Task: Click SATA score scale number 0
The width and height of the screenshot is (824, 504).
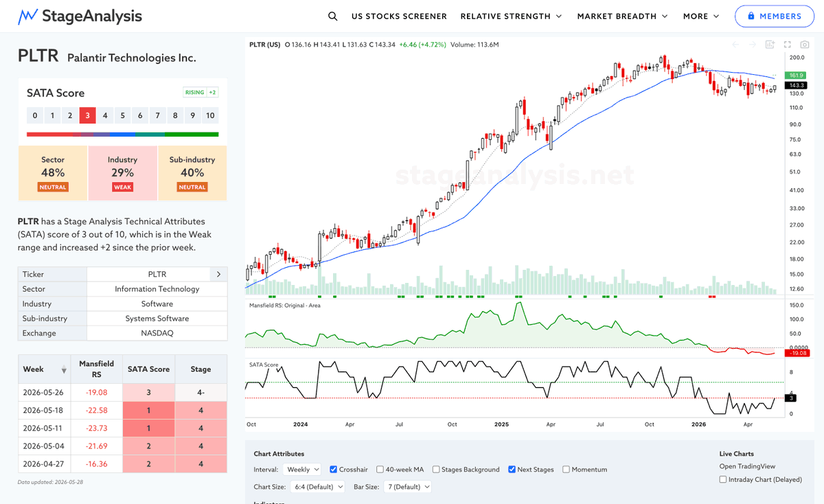Action: [x=35, y=115]
